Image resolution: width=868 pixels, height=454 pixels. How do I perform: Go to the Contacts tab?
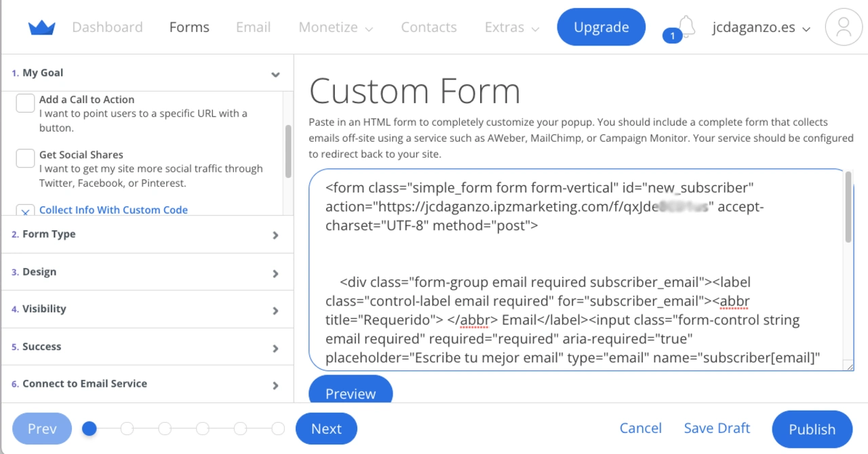[429, 27]
